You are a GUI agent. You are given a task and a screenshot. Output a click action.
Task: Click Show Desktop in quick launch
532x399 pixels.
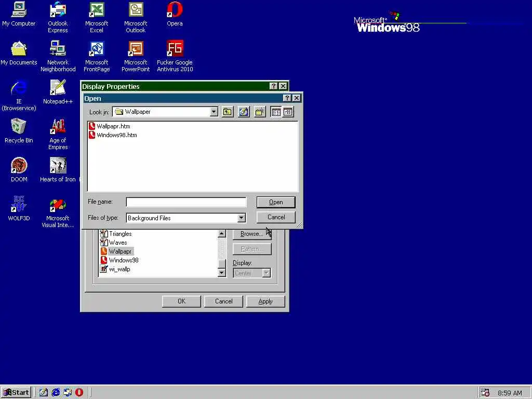tap(44, 393)
